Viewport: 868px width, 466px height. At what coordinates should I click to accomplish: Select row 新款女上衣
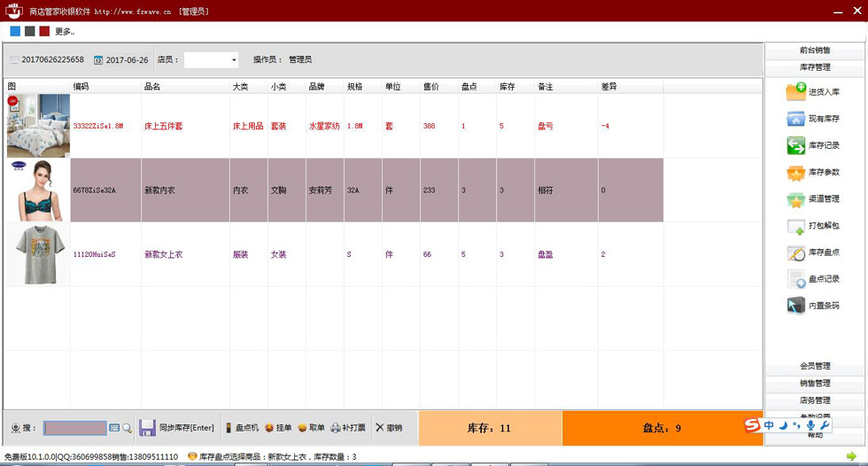(x=335, y=254)
